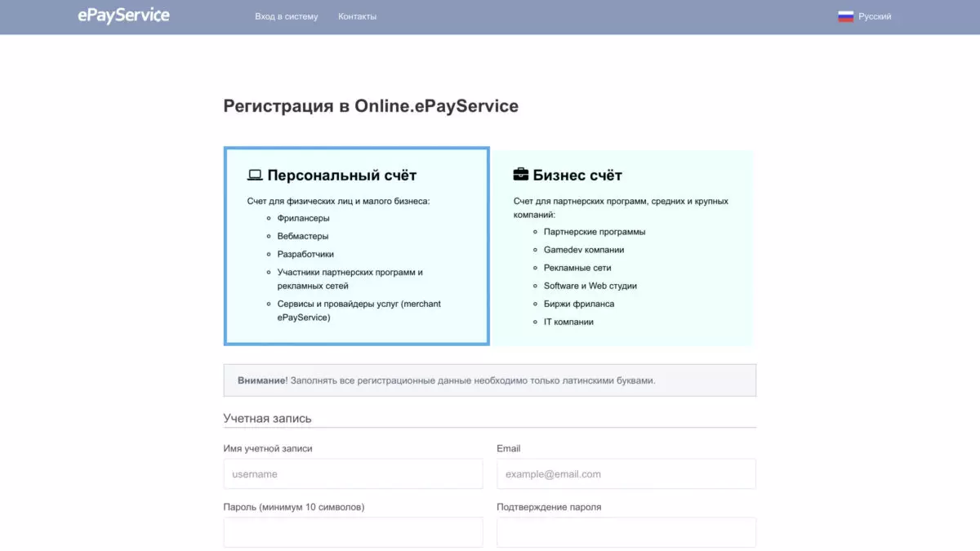Open the Вход в систему link
Image resolution: width=980 pixels, height=551 pixels.
tap(287, 16)
